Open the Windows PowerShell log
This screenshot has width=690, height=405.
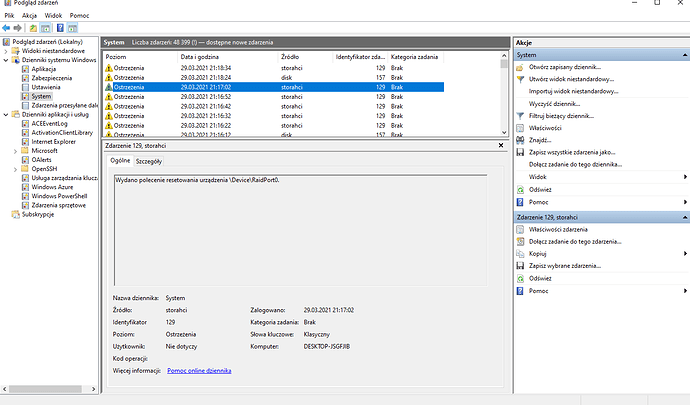[x=61, y=195]
